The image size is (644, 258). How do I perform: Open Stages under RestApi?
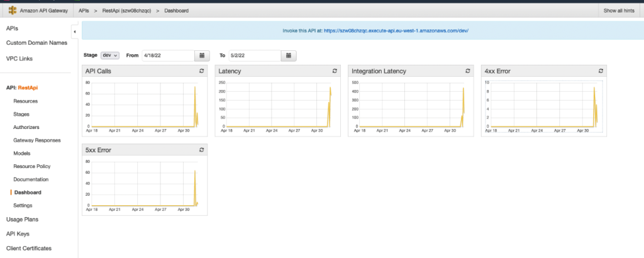pos(21,114)
